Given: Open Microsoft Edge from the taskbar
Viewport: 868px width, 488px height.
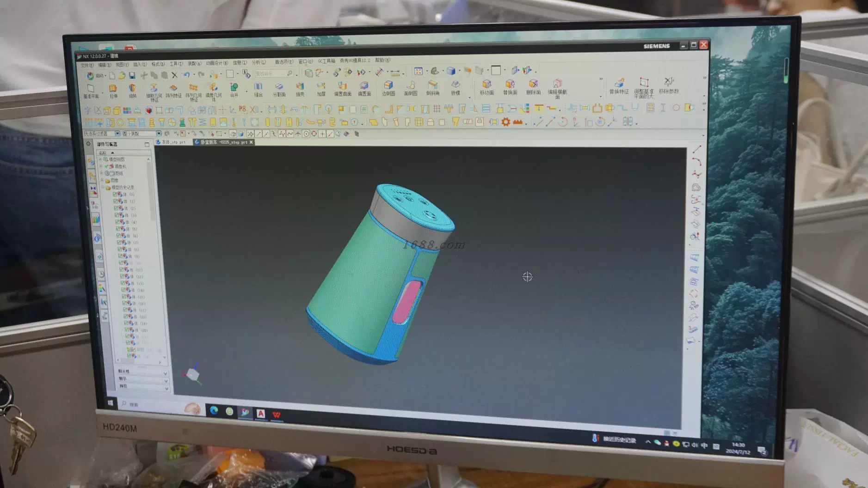Looking at the screenshot, I should [x=214, y=410].
